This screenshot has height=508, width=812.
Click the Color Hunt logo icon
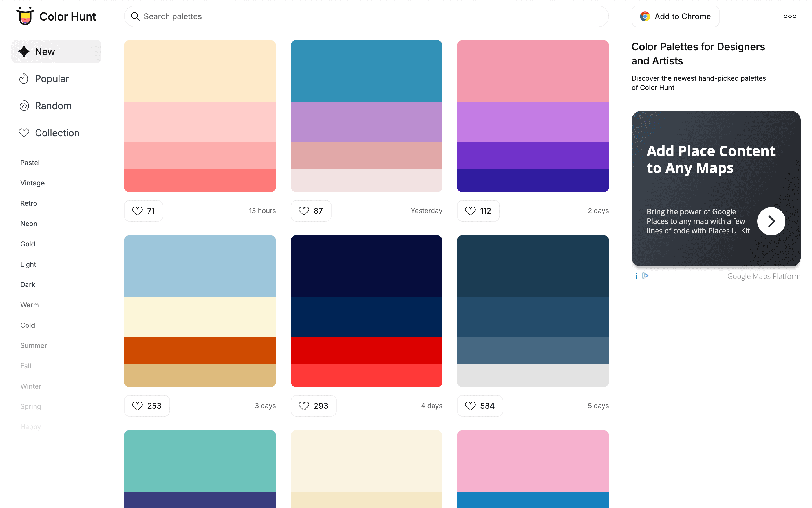(25, 16)
